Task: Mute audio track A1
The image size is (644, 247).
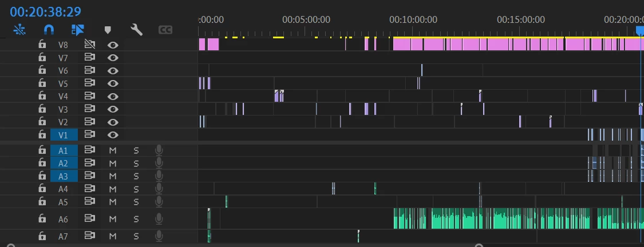Action: [113, 150]
